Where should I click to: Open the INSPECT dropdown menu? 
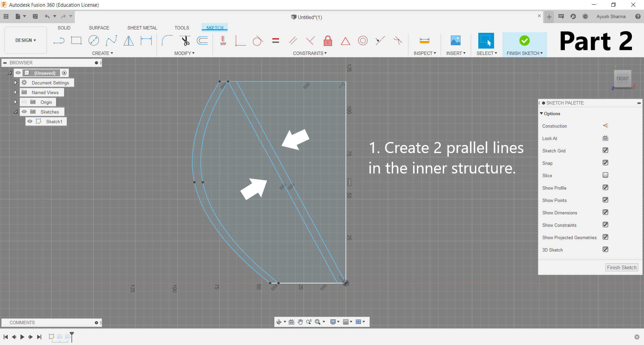coord(425,53)
